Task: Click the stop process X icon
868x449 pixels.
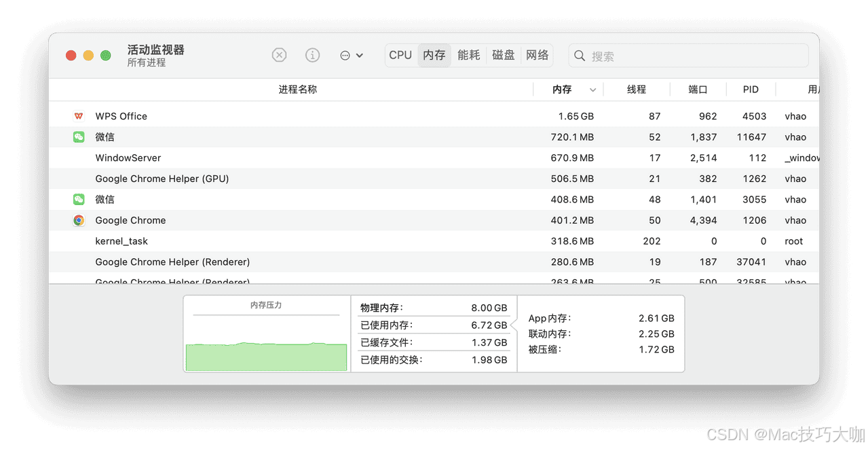Action: [x=279, y=55]
